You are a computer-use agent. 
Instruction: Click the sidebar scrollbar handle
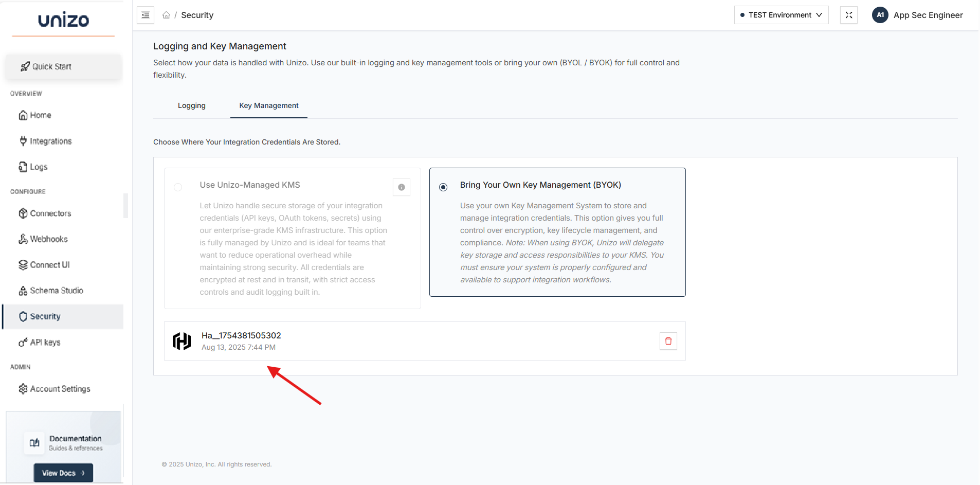pyautogui.click(x=125, y=206)
